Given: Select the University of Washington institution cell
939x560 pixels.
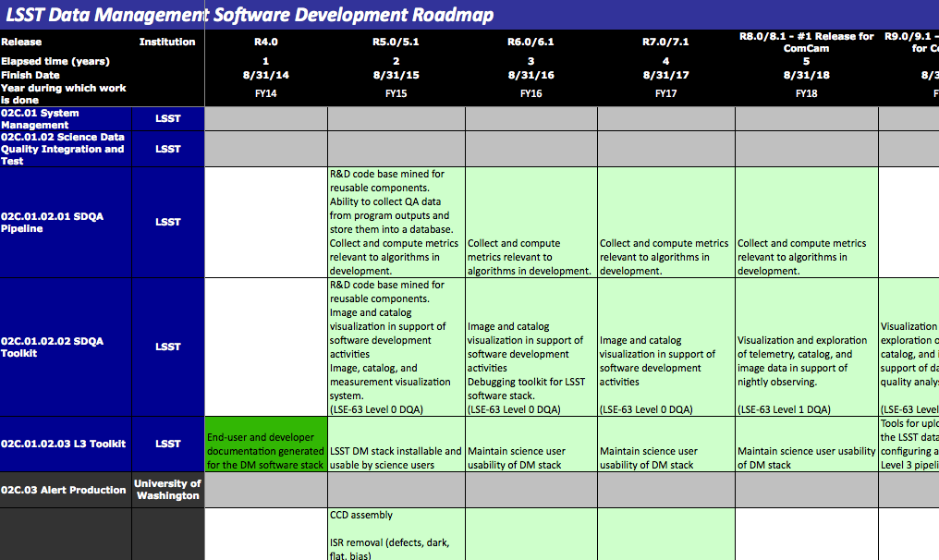Looking at the screenshot, I should 167,490.
